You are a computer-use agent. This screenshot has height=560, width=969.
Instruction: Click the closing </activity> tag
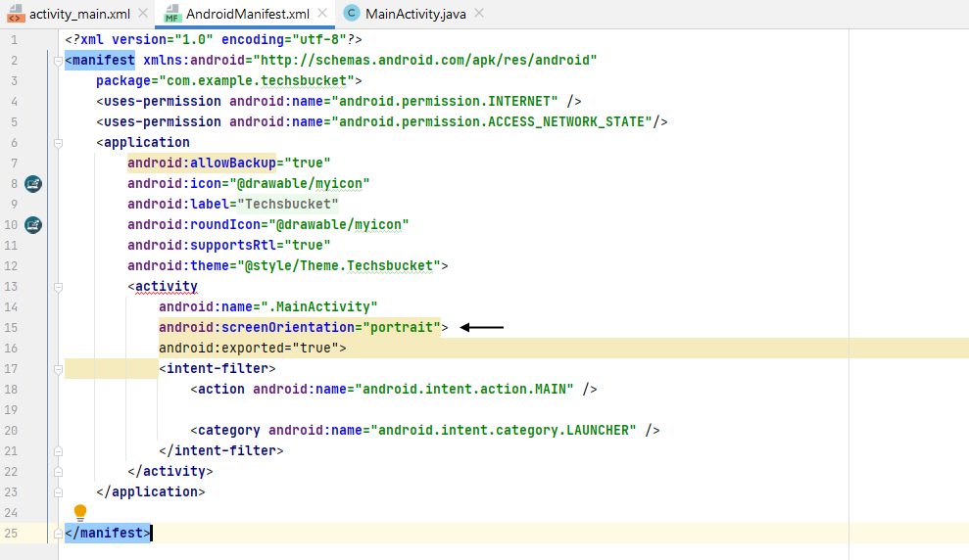point(170,471)
